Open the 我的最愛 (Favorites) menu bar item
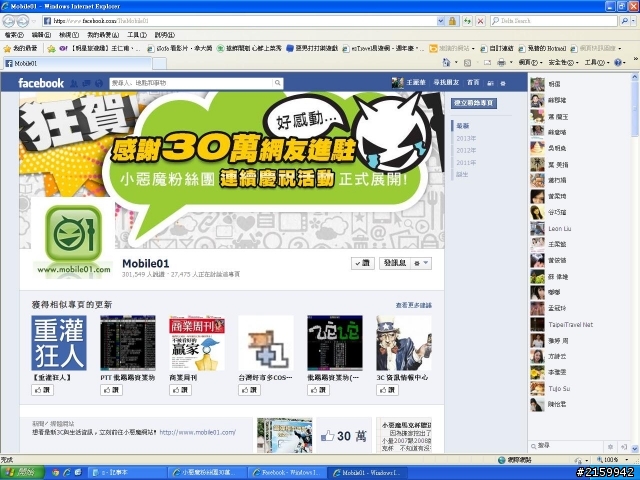This screenshot has width=640, height=480. pos(103,35)
